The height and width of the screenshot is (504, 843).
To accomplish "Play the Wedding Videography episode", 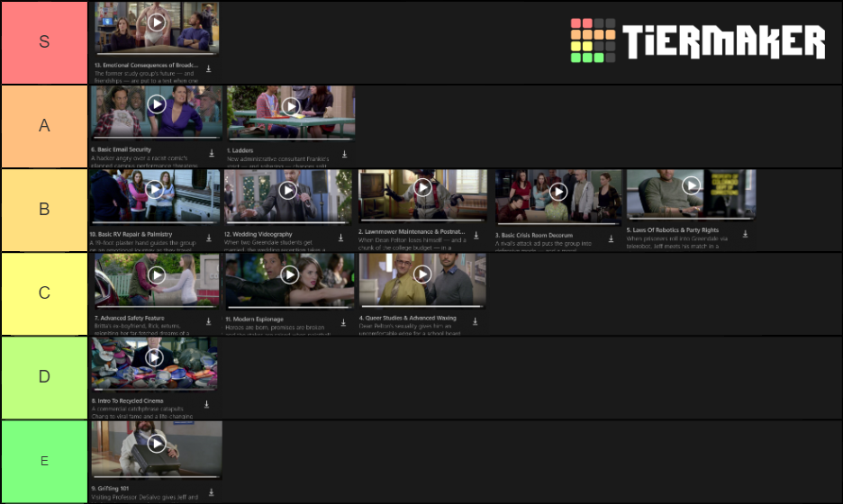I will (288, 190).
